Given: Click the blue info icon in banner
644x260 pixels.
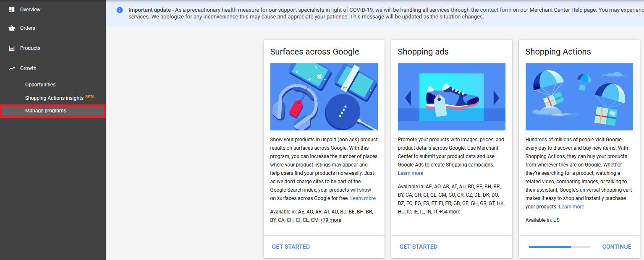Looking at the screenshot, I should point(120,10).
